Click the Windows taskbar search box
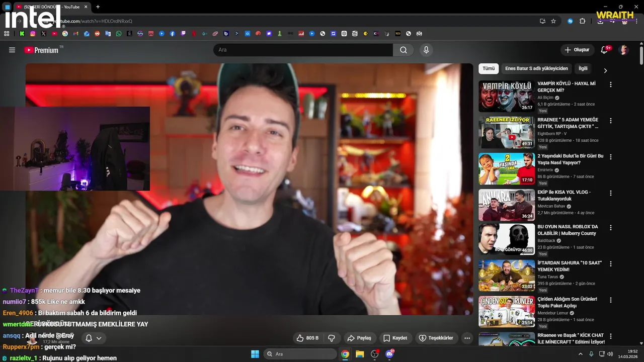This screenshot has height=362, width=644. (x=300, y=354)
